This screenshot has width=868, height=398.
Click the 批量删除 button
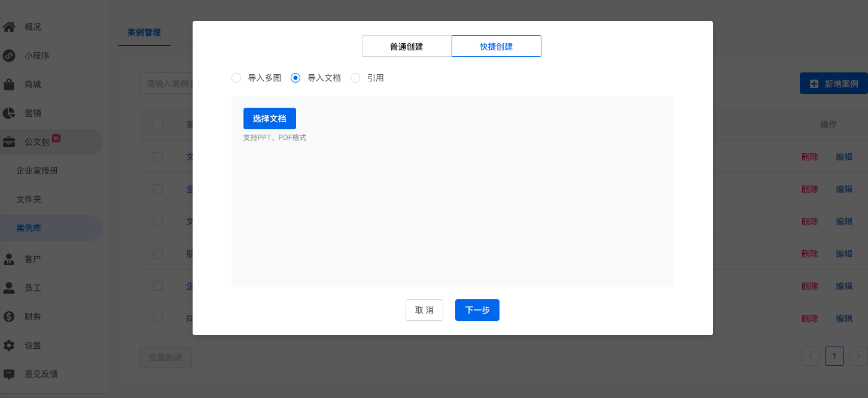(x=166, y=357)
